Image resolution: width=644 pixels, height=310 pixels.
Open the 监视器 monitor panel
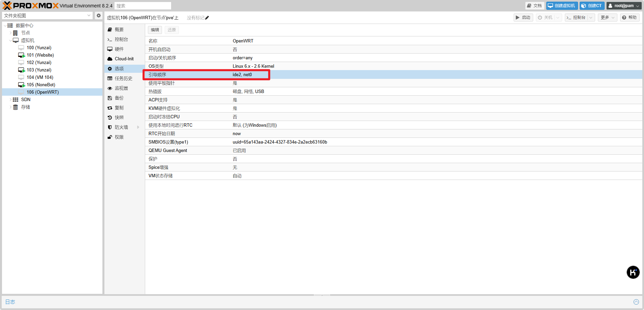tap(121, 88)
